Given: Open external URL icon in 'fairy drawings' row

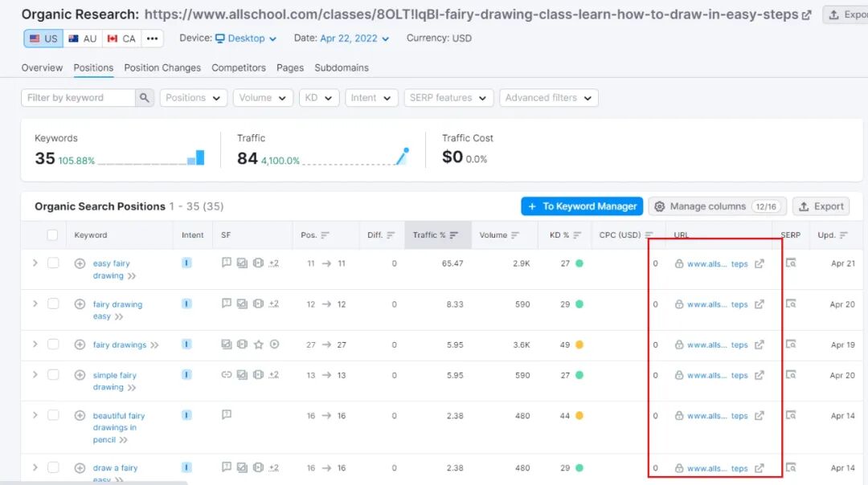Looking at the screenshot, I should (759, 344).
